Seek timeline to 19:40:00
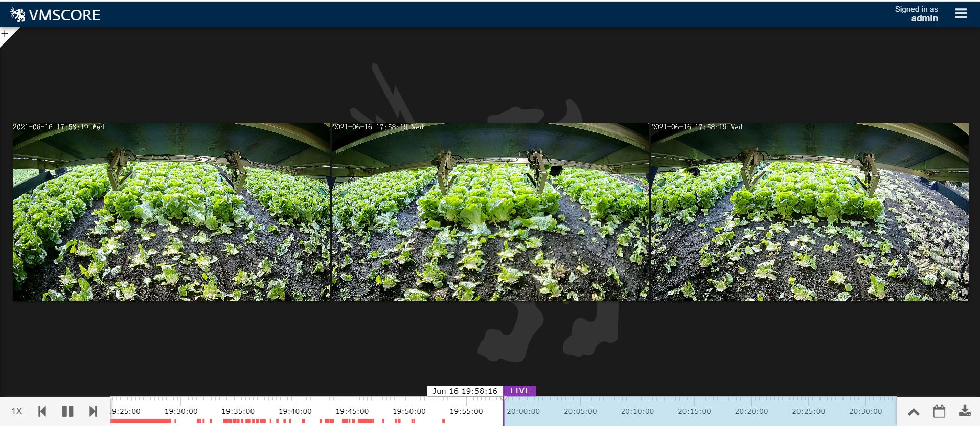This screenshot has width=980, height=427. click(x=295, y=411)
